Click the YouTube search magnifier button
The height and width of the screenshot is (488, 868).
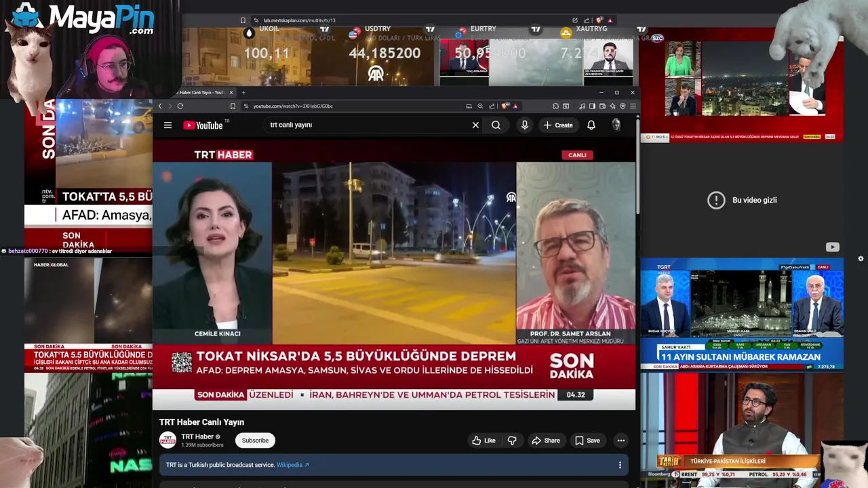[496, 125]
